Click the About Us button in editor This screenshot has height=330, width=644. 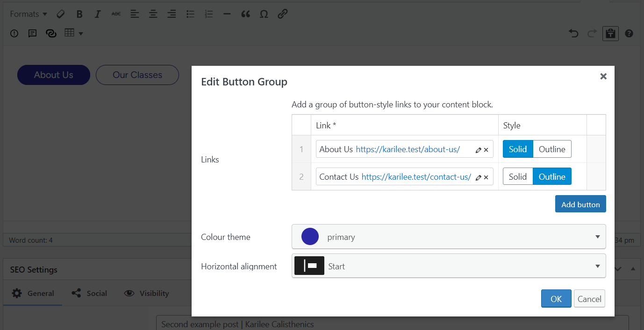[54, 75]
